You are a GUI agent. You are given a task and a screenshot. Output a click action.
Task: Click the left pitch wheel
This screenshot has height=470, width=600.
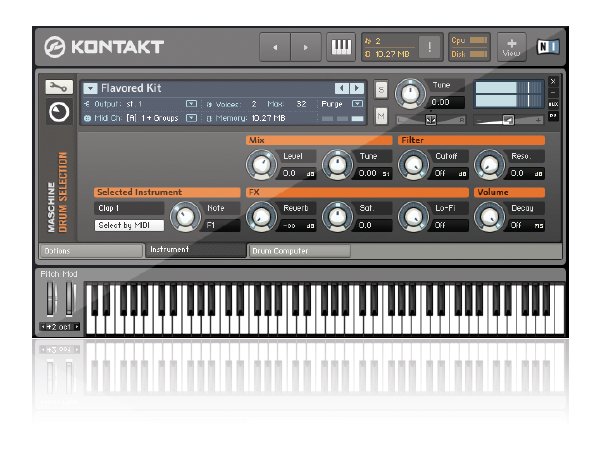(x=51, y=299)
